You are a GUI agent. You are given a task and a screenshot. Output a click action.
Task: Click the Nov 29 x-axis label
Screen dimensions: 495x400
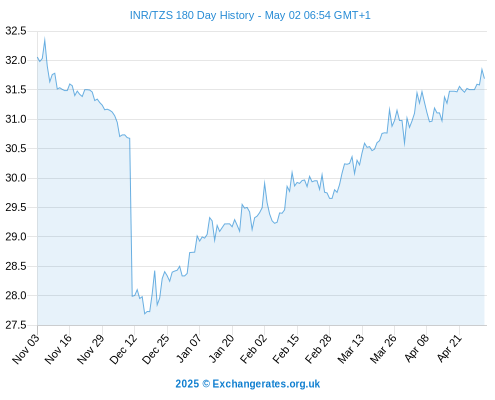tap(91, 348)
